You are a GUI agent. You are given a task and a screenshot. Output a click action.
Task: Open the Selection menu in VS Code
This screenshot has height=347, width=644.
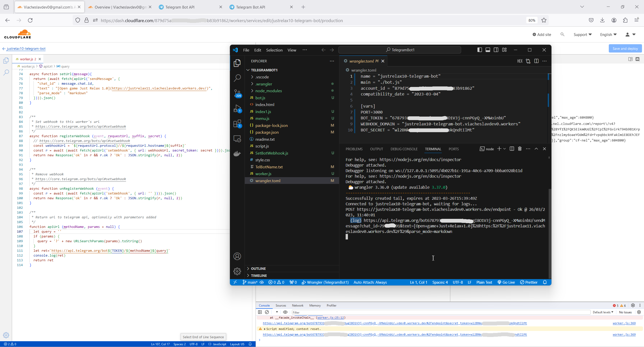tap(274, 50)
